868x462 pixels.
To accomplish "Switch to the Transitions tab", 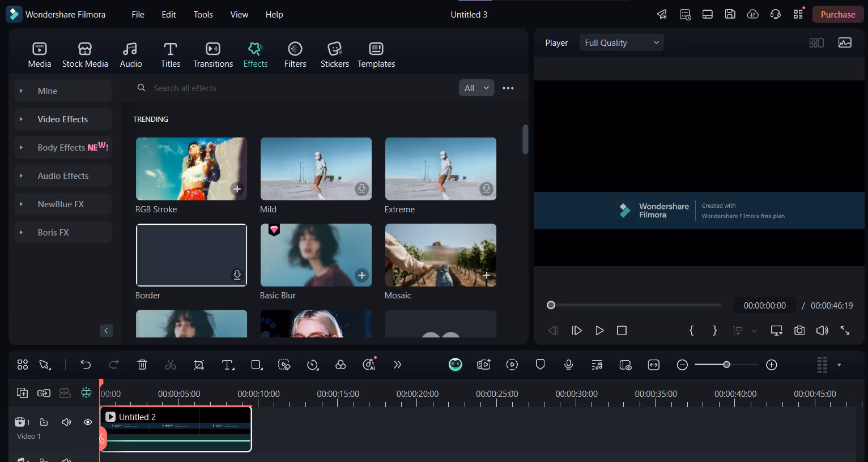I will (213, 55).
